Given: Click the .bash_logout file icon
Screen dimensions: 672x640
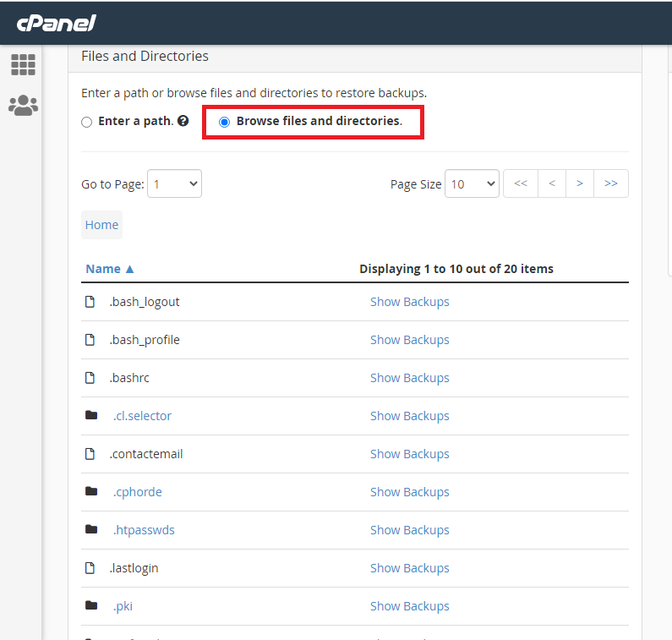Looking at the screenshot, I should point(90,301).
